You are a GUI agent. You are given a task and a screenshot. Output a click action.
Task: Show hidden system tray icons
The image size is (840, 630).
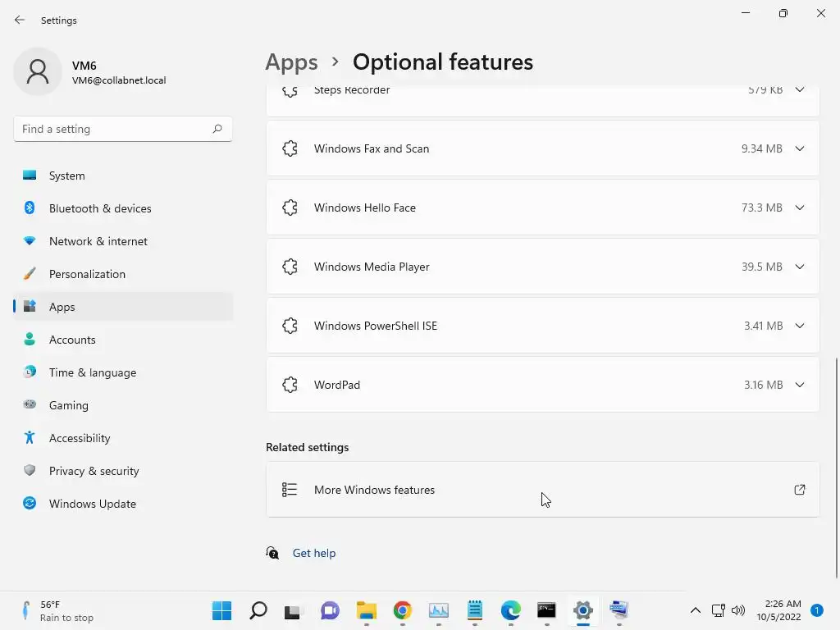[x=696, y=610]
